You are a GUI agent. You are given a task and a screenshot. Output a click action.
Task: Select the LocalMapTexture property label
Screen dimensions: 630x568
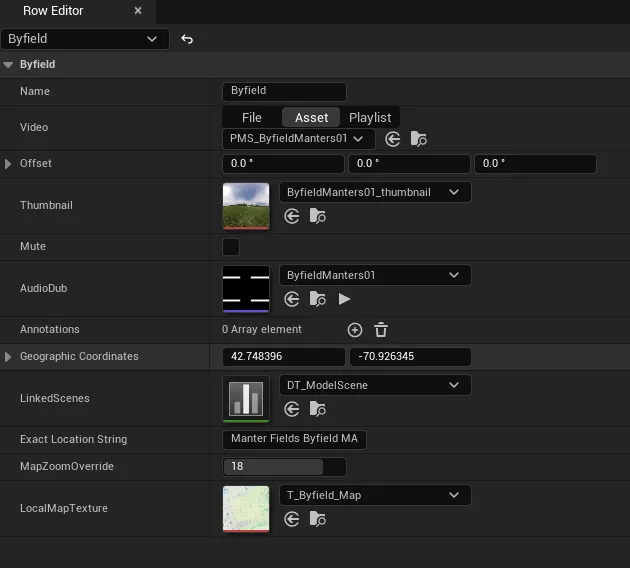pos(64,509)
